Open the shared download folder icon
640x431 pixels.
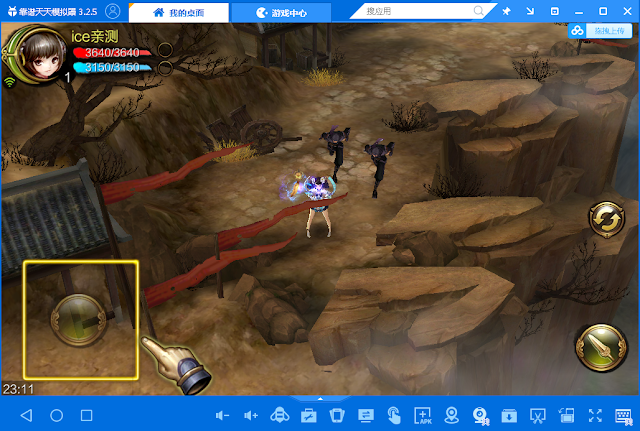click(509, 415)
